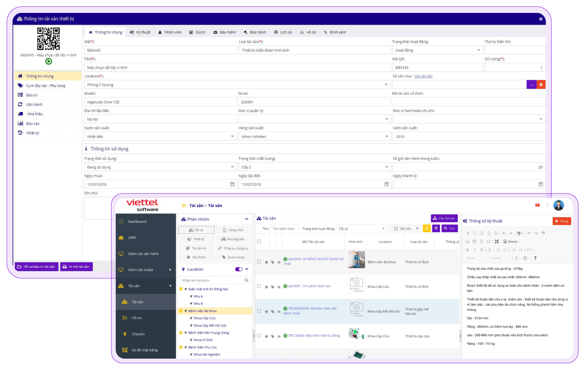Click the Cây Tài sản button
The image size is (588, 370).
444,218
